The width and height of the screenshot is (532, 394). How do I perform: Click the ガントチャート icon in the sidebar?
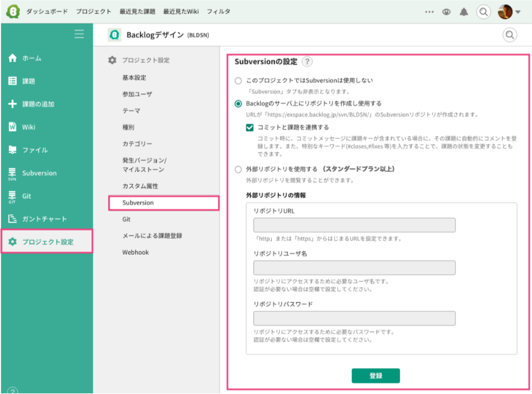pyautogui.click(x=13, y=219)
